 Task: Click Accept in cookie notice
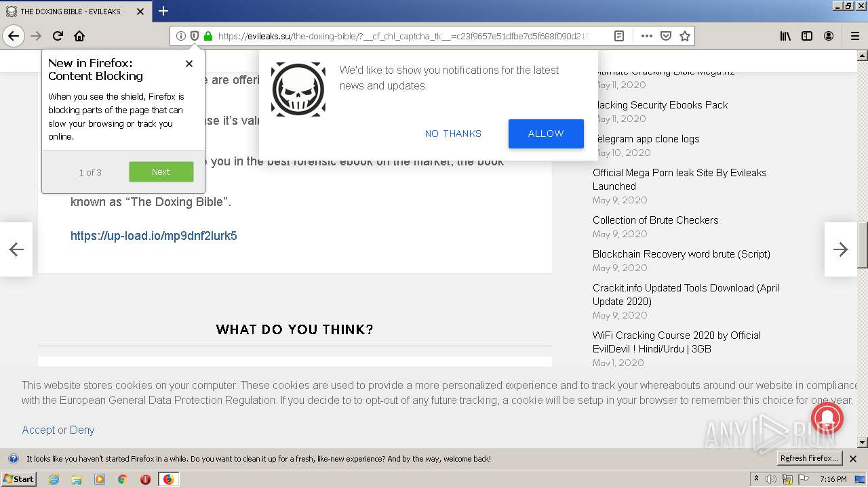[x=38, y=430]
